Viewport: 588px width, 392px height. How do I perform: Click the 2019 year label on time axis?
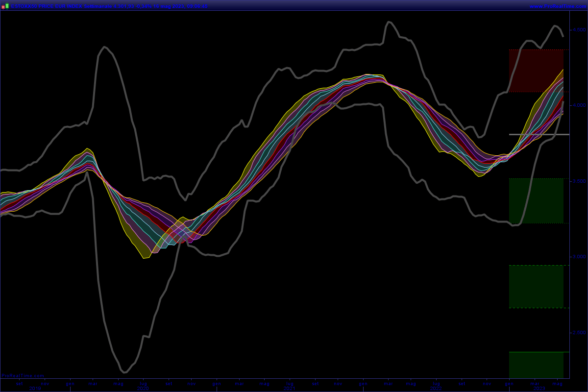(34, 389)
